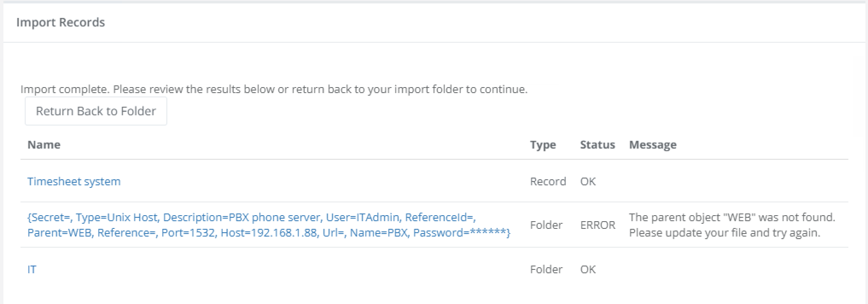The width and height of the screenshot is (868, 304).
Task: Click the ERROR status text
Action: pyautogui.click(x=597, y=225)
